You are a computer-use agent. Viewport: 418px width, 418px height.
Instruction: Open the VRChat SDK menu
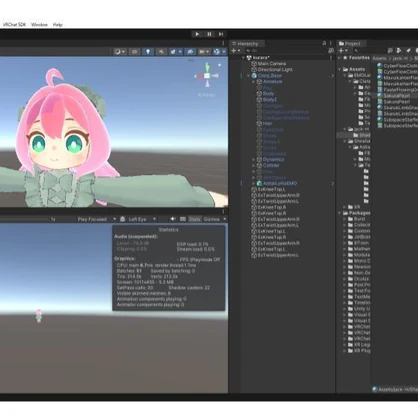[14, 25]
